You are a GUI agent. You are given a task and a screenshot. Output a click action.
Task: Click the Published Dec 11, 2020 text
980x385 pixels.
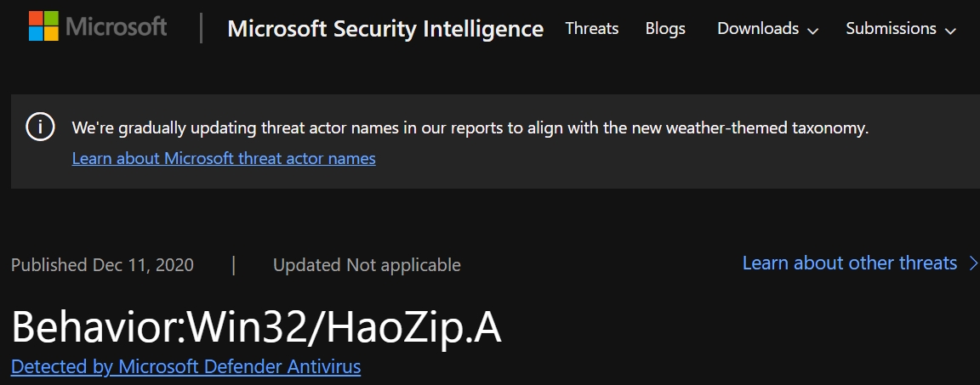tap(102, 265)
